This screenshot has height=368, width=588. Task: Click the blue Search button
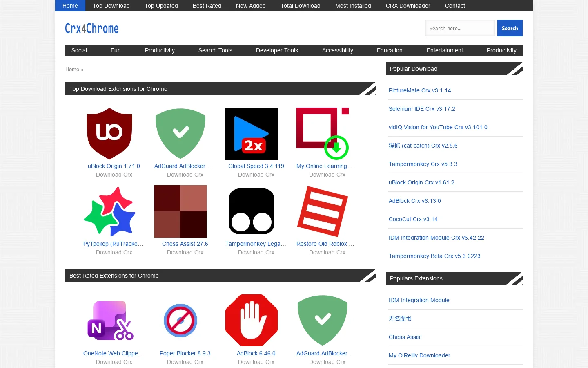pyautogui.click(x=510, y=28)
